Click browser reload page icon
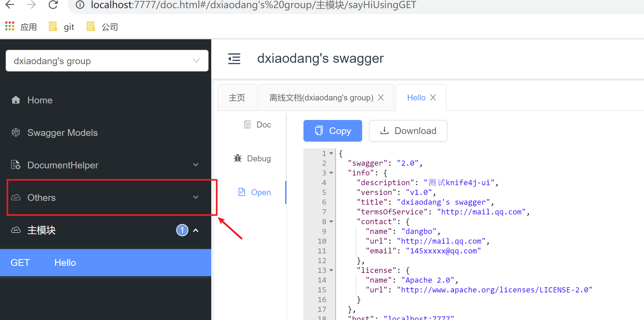Viewport: 644px width, 320px height. point(53,5)
